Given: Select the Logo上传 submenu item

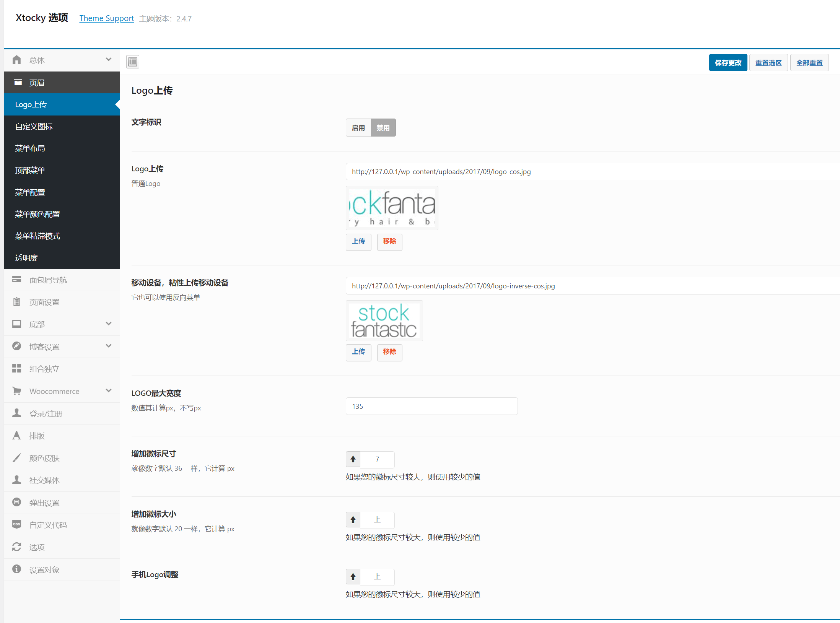Looking at the screenshot, I should click(x=62, y=104).
